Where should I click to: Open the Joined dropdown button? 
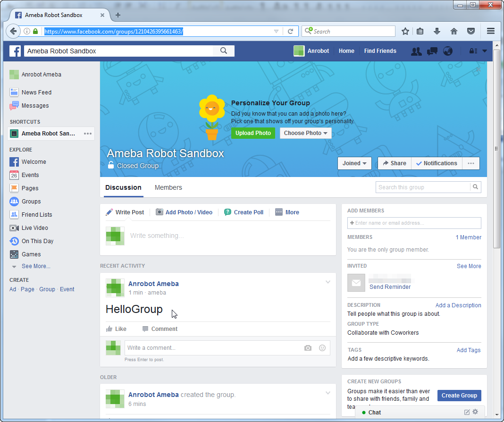click(x=354, y=163)
